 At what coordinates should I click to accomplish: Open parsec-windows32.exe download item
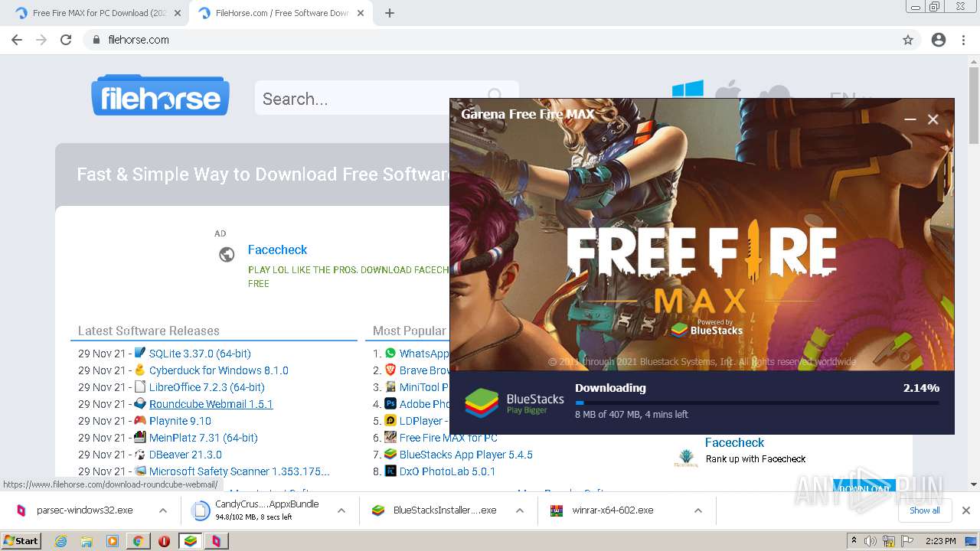pyautogui.click(x=84, y=510)
